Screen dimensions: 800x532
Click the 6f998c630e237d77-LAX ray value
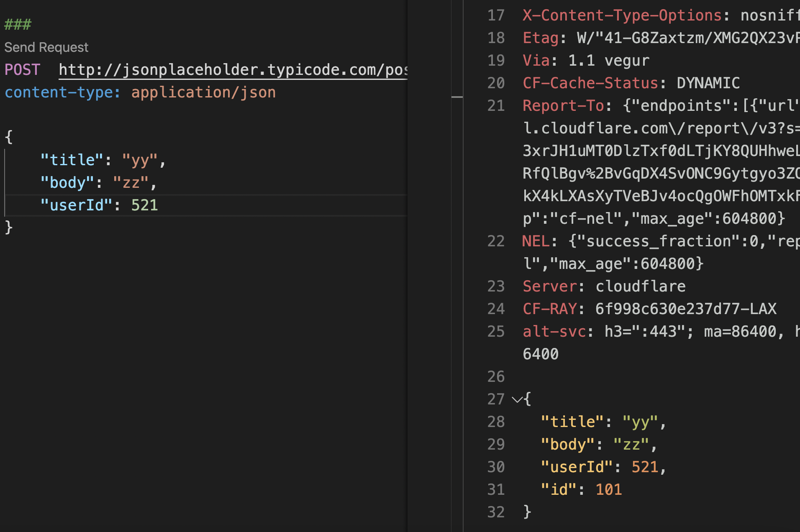(686, 309)
